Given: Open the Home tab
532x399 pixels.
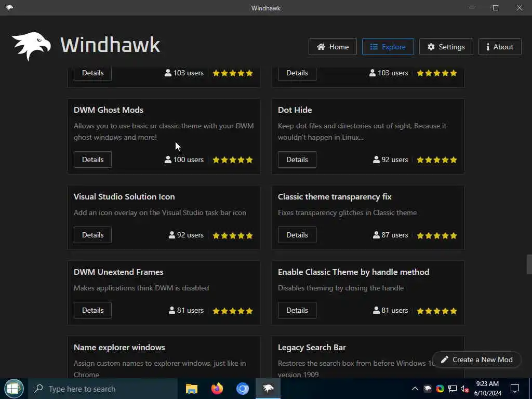Looking at the screenshot, I should coord(332,47).
